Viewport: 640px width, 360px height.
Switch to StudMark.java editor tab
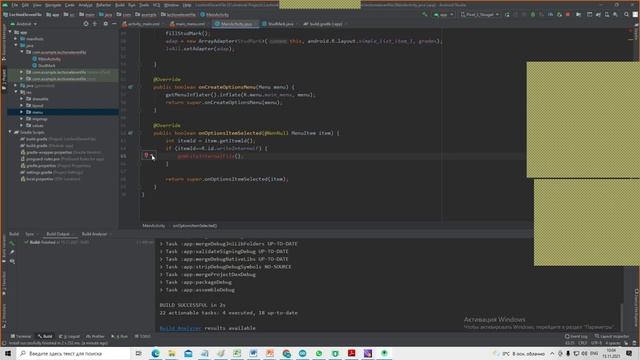[x=278, y=24]
